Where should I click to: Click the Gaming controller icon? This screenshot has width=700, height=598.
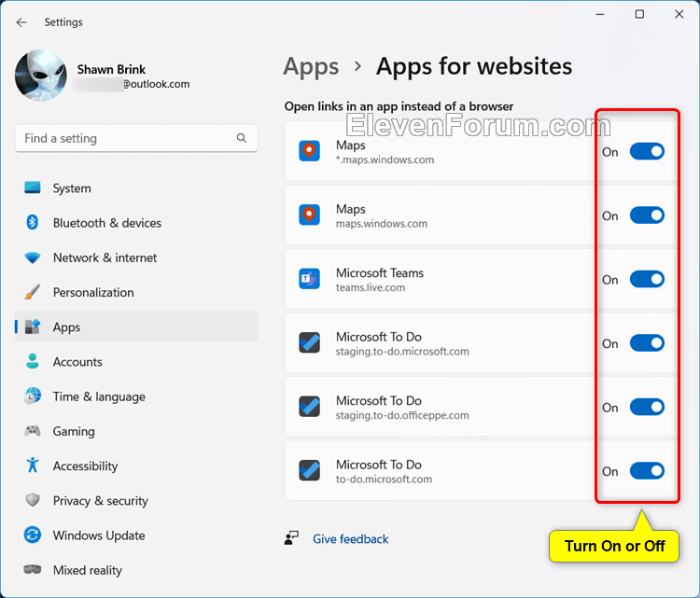(x=32, y=431)
